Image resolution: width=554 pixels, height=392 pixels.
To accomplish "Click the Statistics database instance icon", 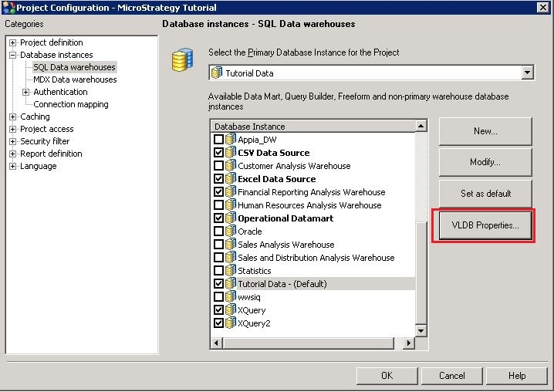I will coord(231,270).
